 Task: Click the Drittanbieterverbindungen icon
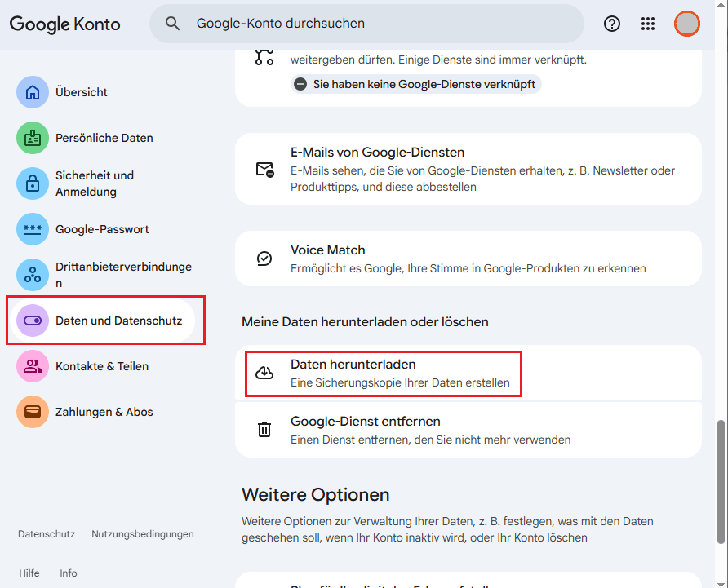click(33, 275)
